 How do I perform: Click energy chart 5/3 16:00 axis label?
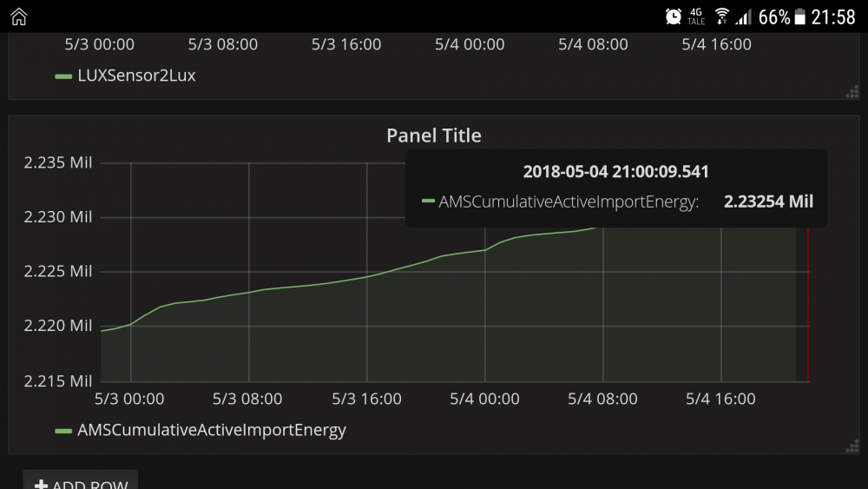pos(366,399)
